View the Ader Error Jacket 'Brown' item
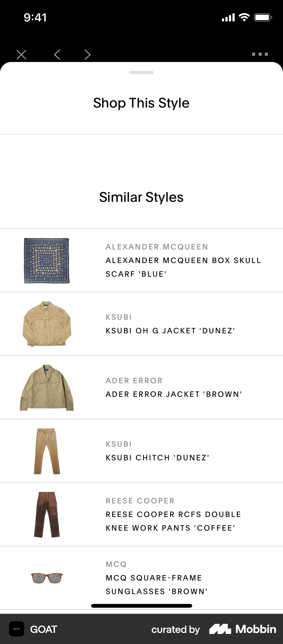 click(x=141, y=387)
